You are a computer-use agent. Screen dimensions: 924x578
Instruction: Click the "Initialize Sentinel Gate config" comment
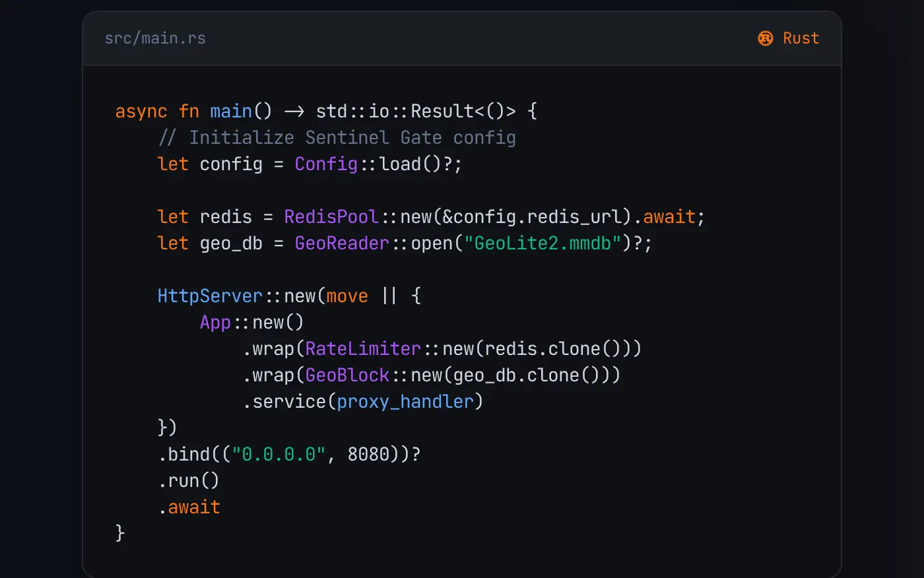click(337, 137)
